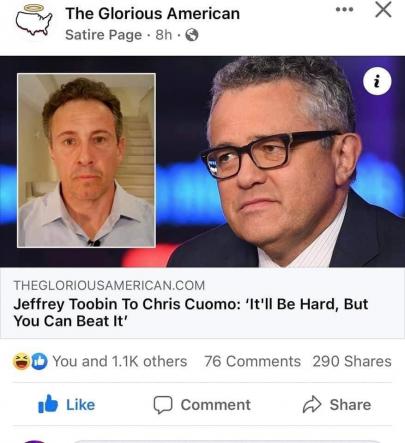The width and height of the screenshot is (405, 443).
Task: Open the article preview image
Action: [x=202, y=161]
